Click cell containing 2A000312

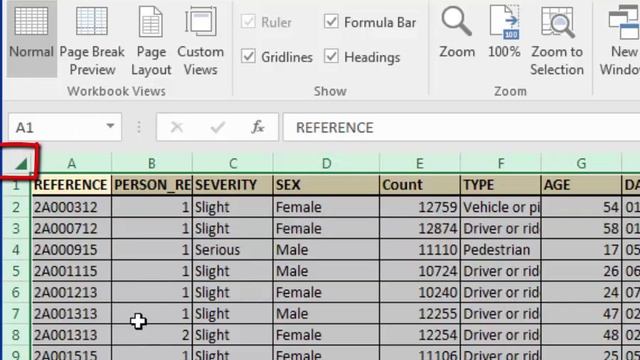71,207
